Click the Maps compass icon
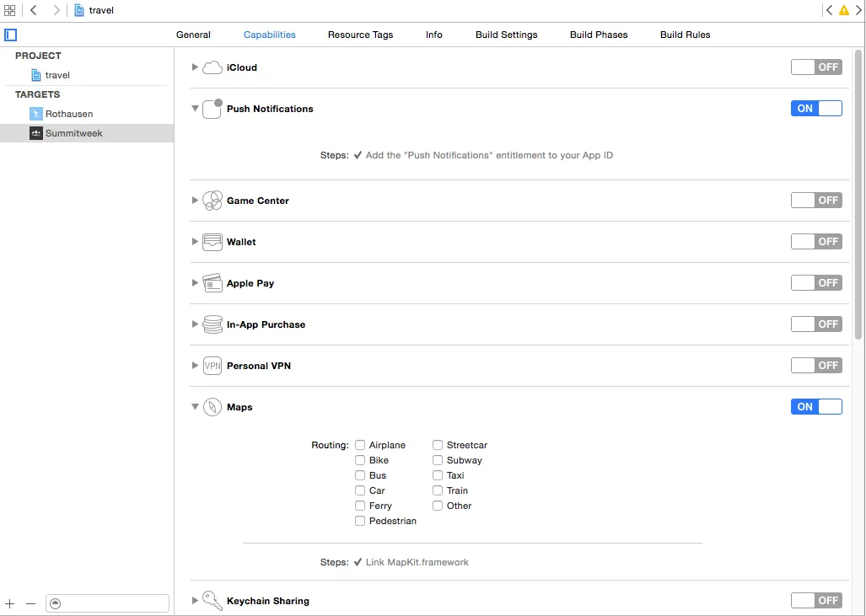866x616 pixels. click(212, 407)
